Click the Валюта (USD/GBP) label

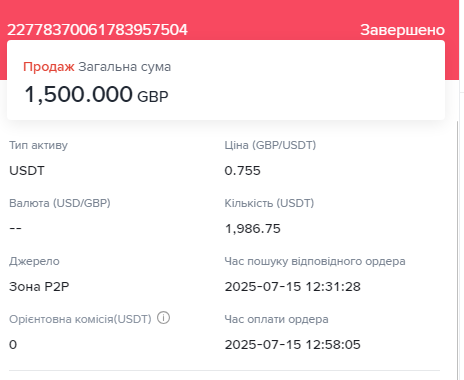(60, 203)
